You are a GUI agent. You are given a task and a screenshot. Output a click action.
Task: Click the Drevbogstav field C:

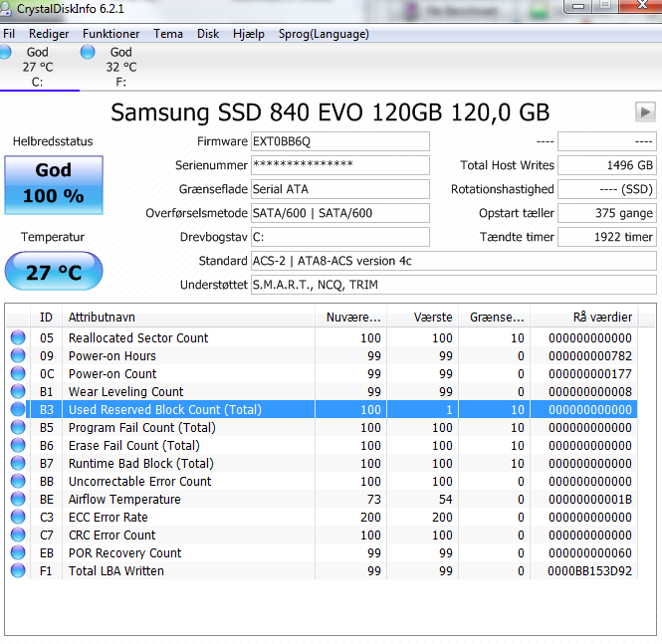pos(340,237)
